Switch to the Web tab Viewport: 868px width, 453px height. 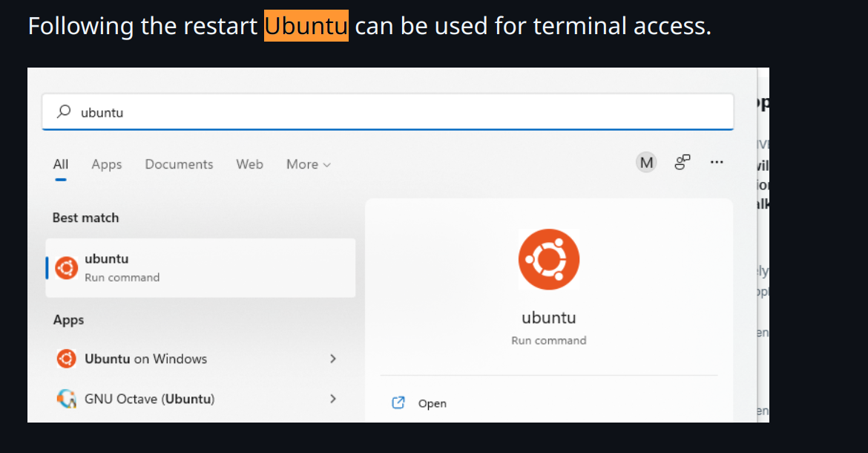pos(250,164)
